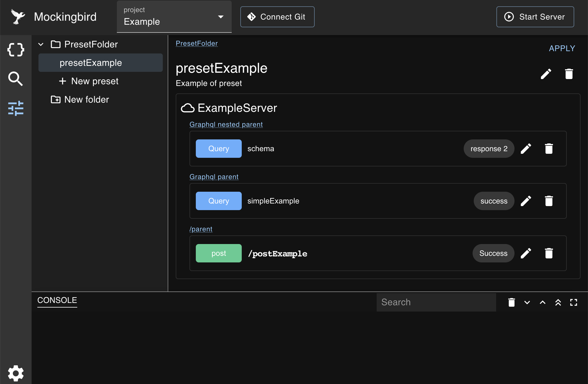The height and width of the screenshot is (384, 588).
Task: Open the Graphql nested parent link
Action: 226,124
